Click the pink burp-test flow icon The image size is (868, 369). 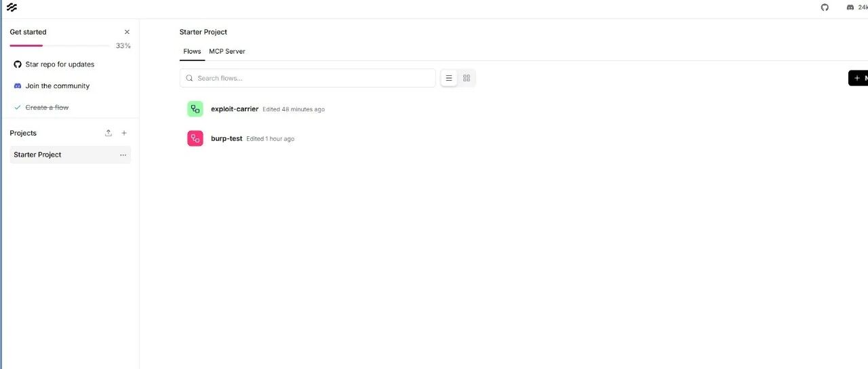click(195, 138)
